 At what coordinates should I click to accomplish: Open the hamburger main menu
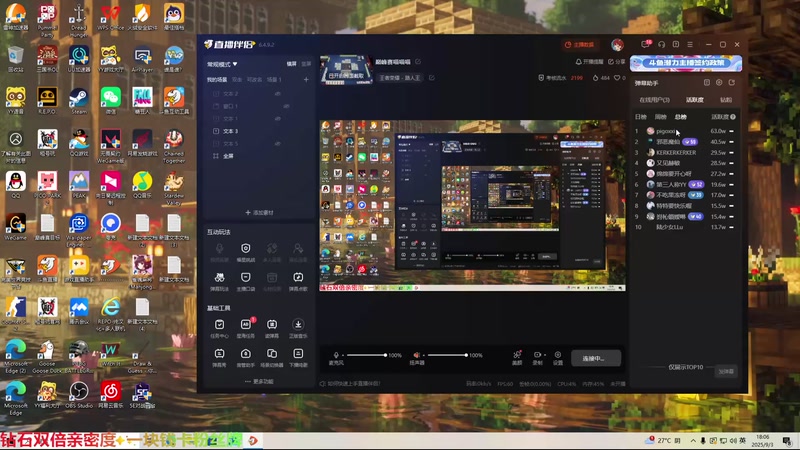tap(690, 44)
